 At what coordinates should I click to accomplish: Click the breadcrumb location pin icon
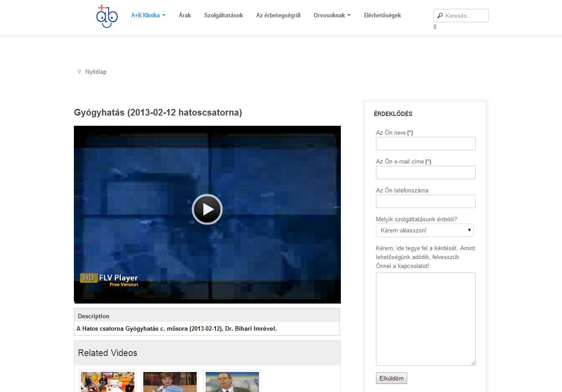point(80,72)
